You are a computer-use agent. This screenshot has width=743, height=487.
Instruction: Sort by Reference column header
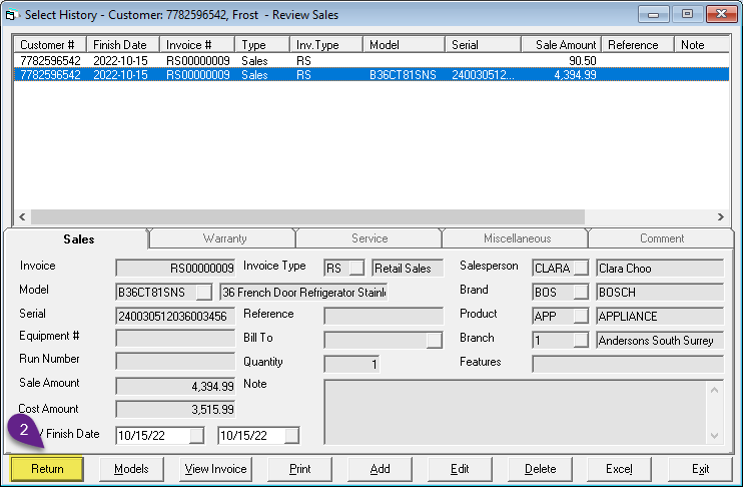[x=638, y=45]
